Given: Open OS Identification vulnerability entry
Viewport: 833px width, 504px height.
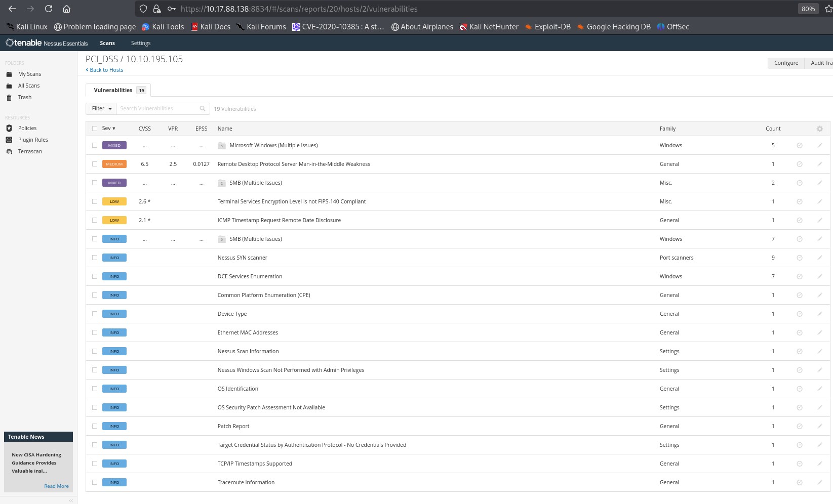Looking at the screenshot, I should pos(238,389).
